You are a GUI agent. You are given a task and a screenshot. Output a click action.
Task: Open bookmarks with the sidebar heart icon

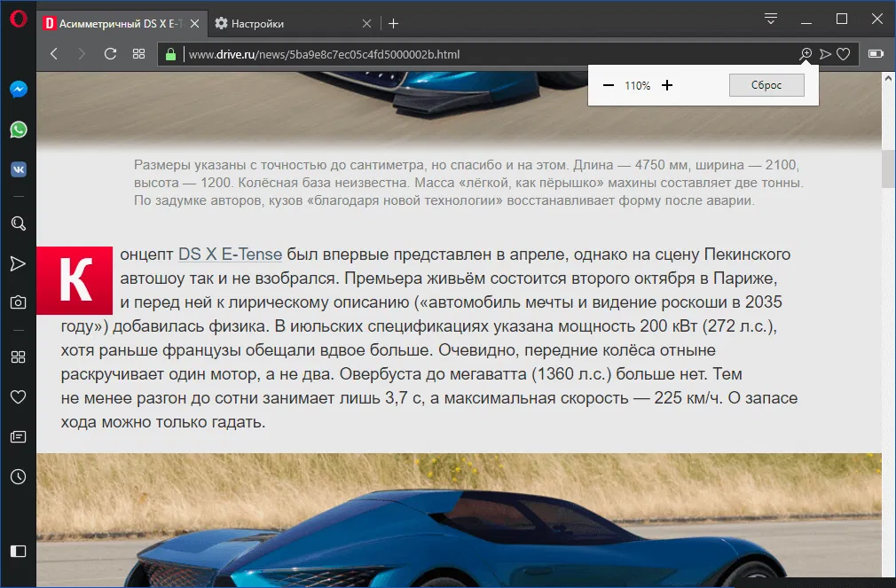(19, 396)
